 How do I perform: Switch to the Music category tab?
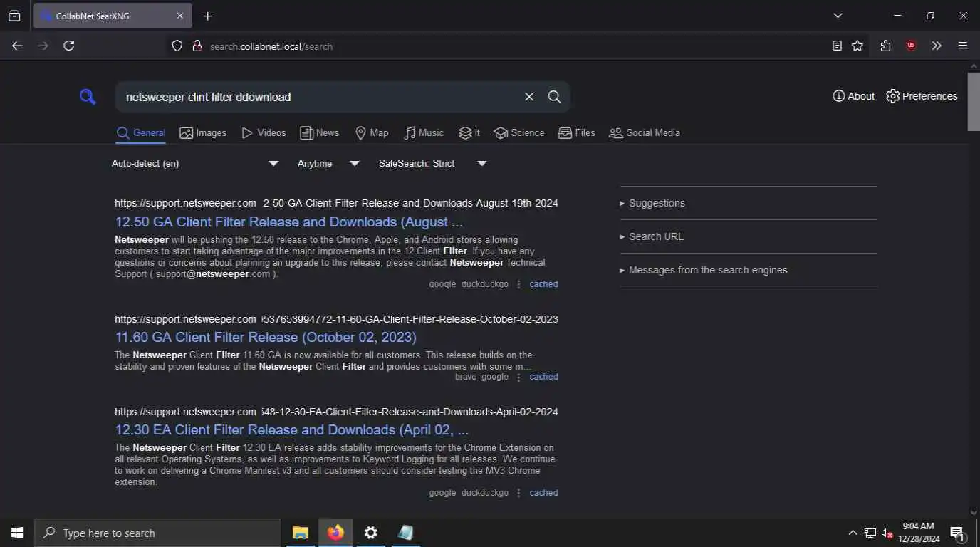tap(424, 133)
